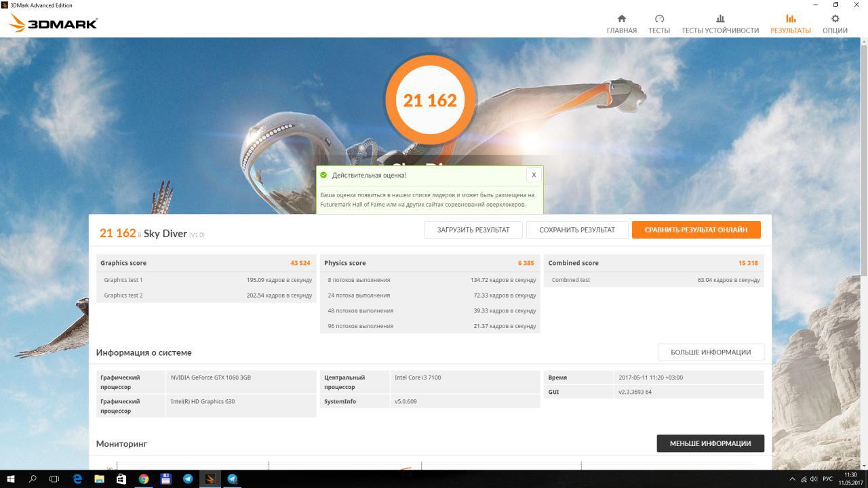Launch Microsoft Edge from taskbar
The height and width of the screenshot is (488, 868).
tap(77, 479)
